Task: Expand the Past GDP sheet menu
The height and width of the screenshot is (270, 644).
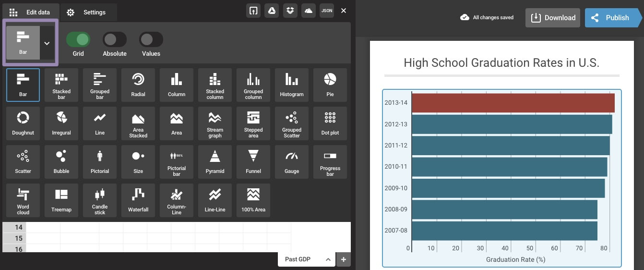Action: [328, 259]
